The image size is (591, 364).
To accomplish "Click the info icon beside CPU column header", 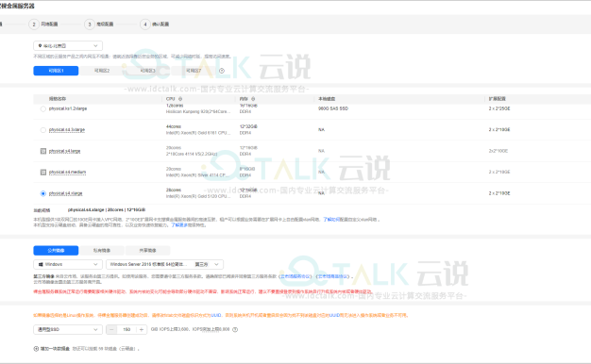I will pos(180,99).
